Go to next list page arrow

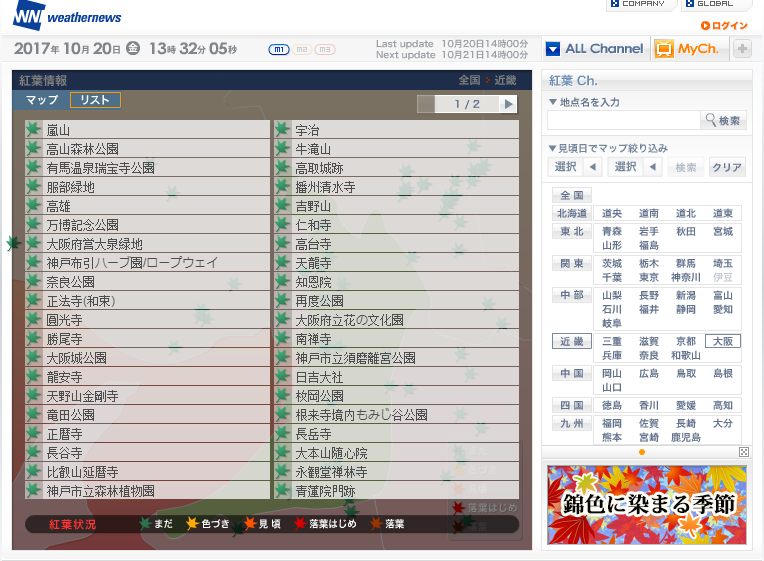508,104
